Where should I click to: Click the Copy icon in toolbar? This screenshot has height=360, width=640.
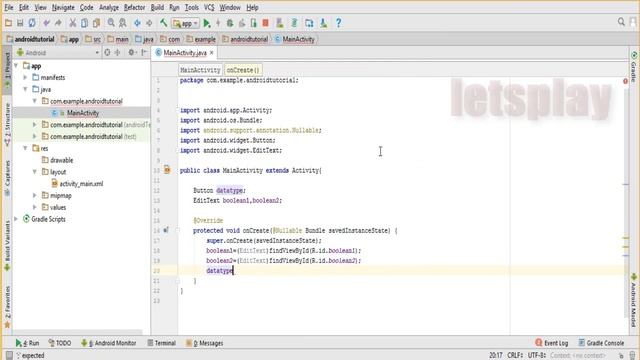[84, 23]
